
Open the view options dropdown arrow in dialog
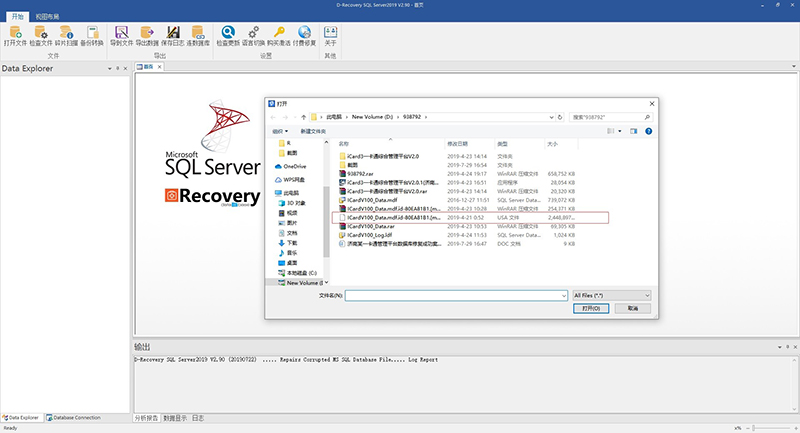(620, 131)
